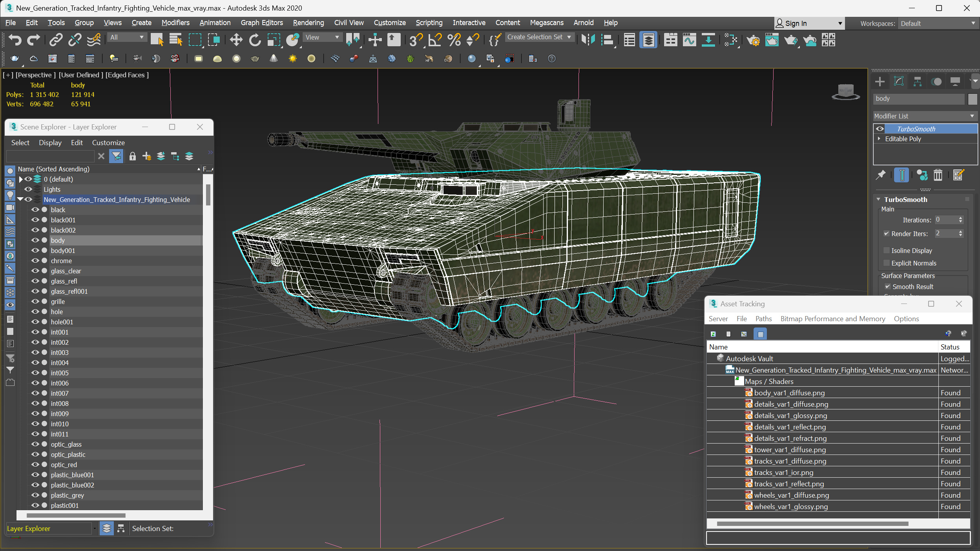Screen dimensions: 980x551
Task: Click the [Perspective] viewport label
Action: (x=35, y=75)
